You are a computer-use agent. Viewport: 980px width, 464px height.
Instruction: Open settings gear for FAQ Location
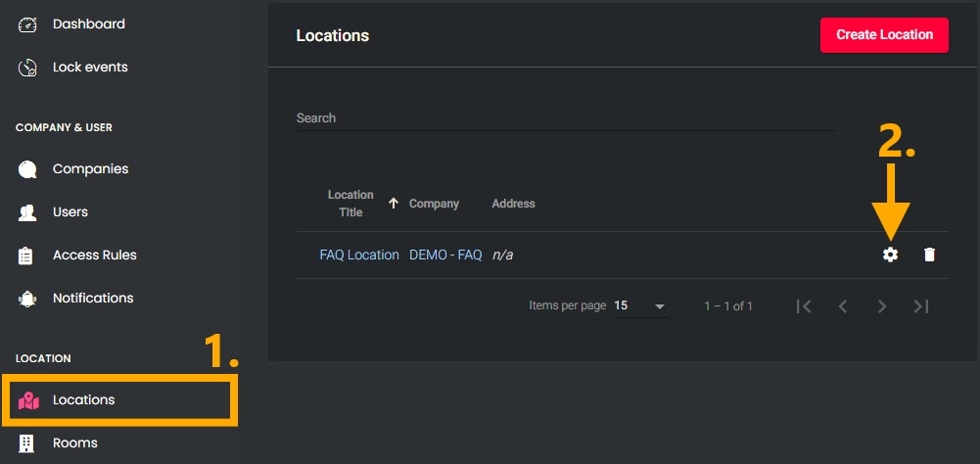point(890,255)
